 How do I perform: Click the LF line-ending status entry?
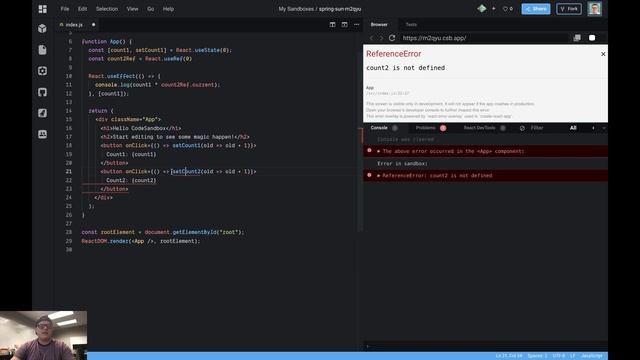(573, 356)
